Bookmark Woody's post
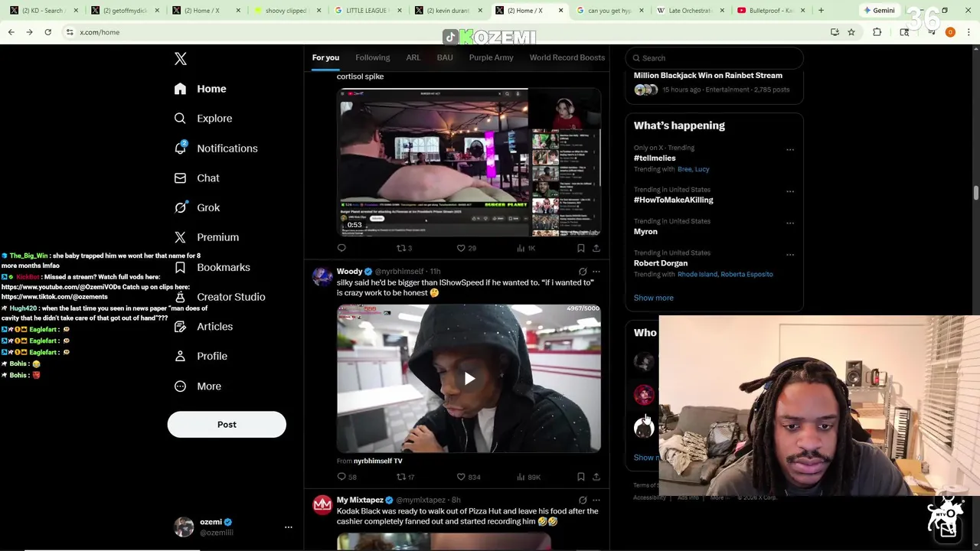Screen dimensions: 980x551 pos(581,477)
